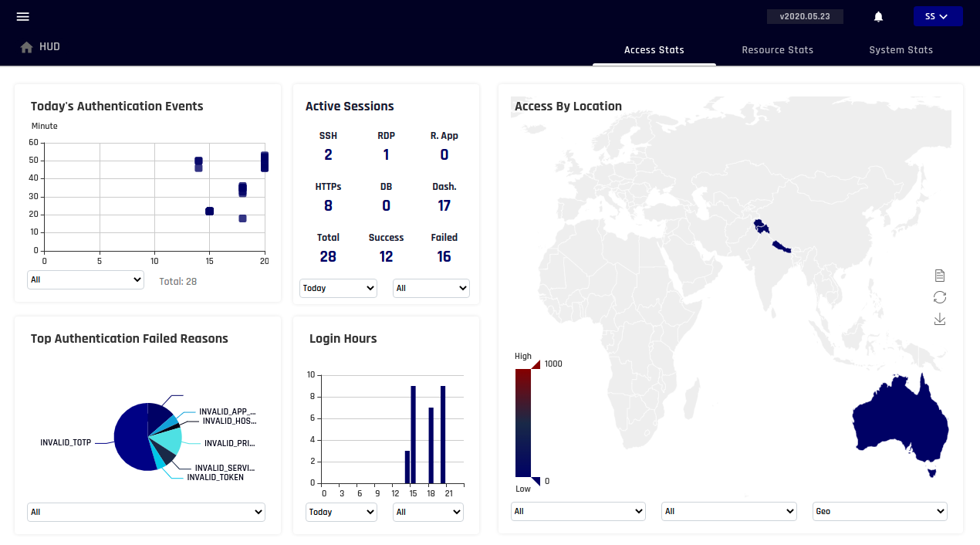Click the home icon beside HUD

coord(27,47)
